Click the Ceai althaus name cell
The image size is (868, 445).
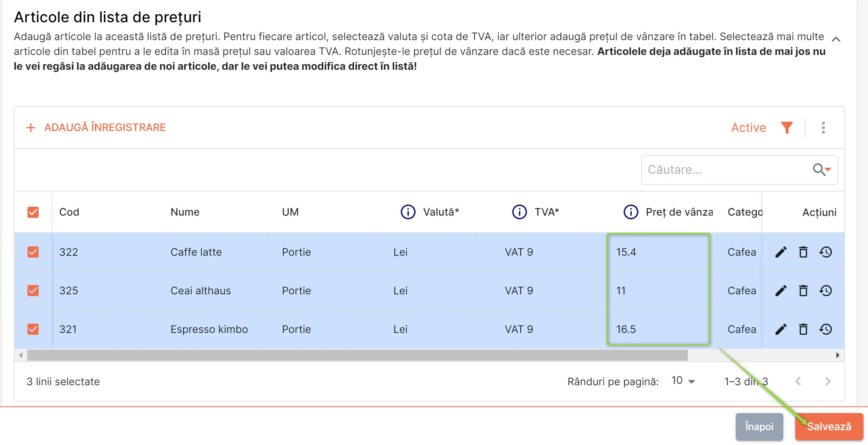[x=201, y=291]
